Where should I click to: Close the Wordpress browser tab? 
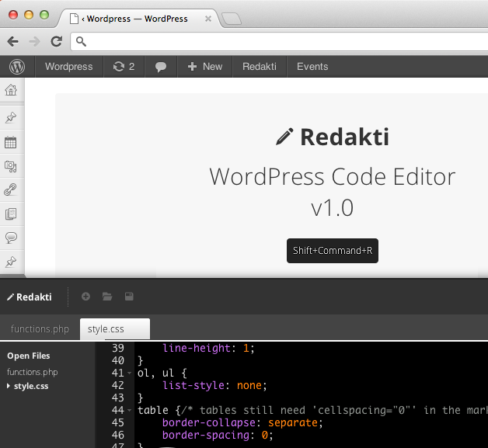(x=208, y=19)
